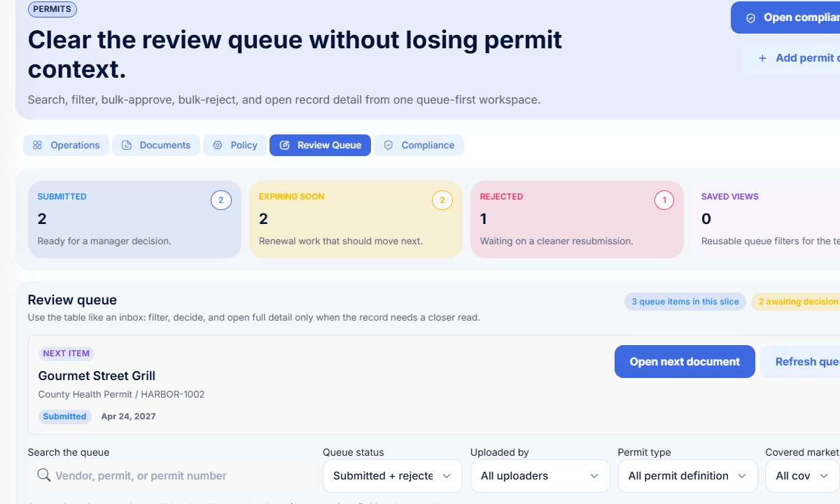Switch to the Documents tab

[156, 146]
